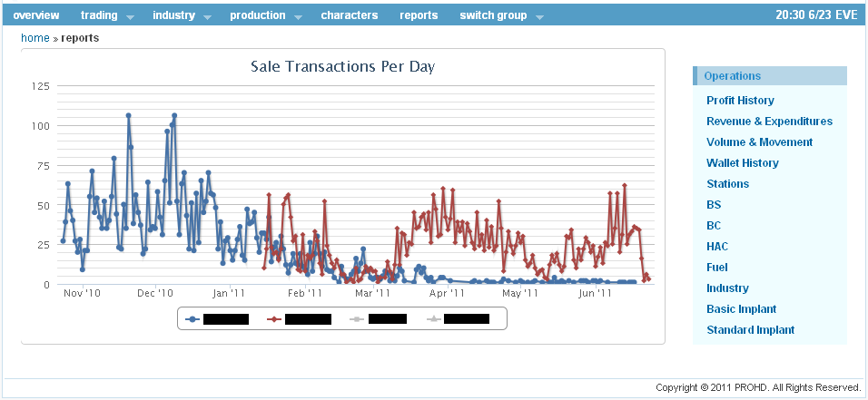The width and height of the screenshot is (868, 400).
Task: Click the Basic Implant sidebar link
Action: click(741, 309)
